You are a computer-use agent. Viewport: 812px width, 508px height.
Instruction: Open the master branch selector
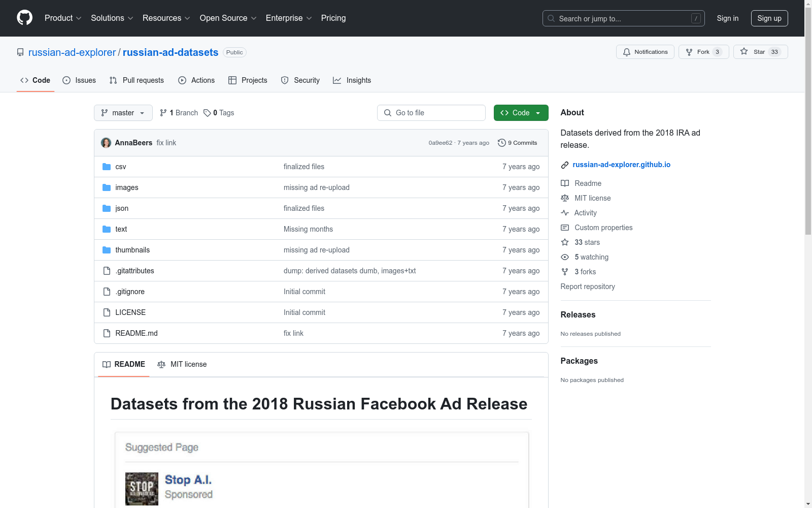click(x=123, y=113)
